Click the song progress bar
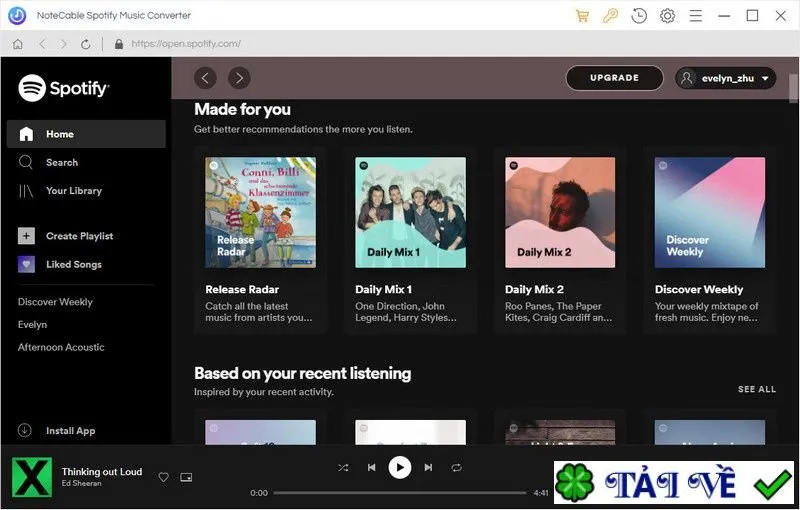This screenshot has height=510, width=800. coord(399,493)
